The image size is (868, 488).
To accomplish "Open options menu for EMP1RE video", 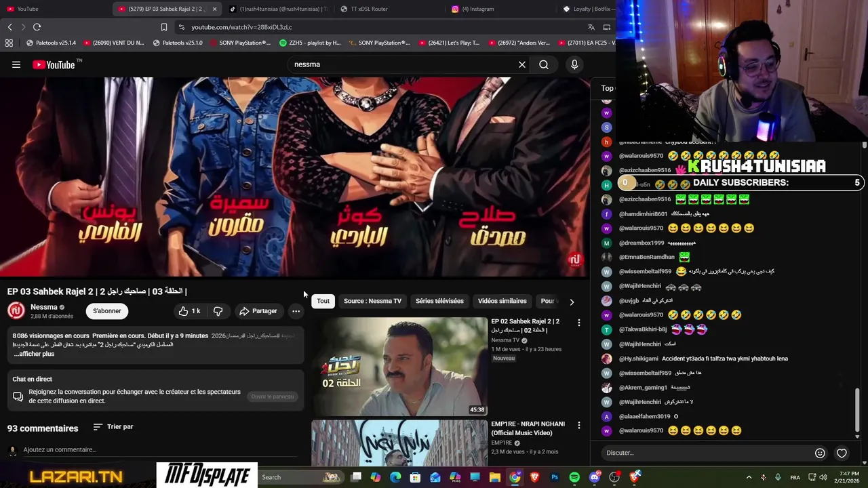I will pos(579,425).
